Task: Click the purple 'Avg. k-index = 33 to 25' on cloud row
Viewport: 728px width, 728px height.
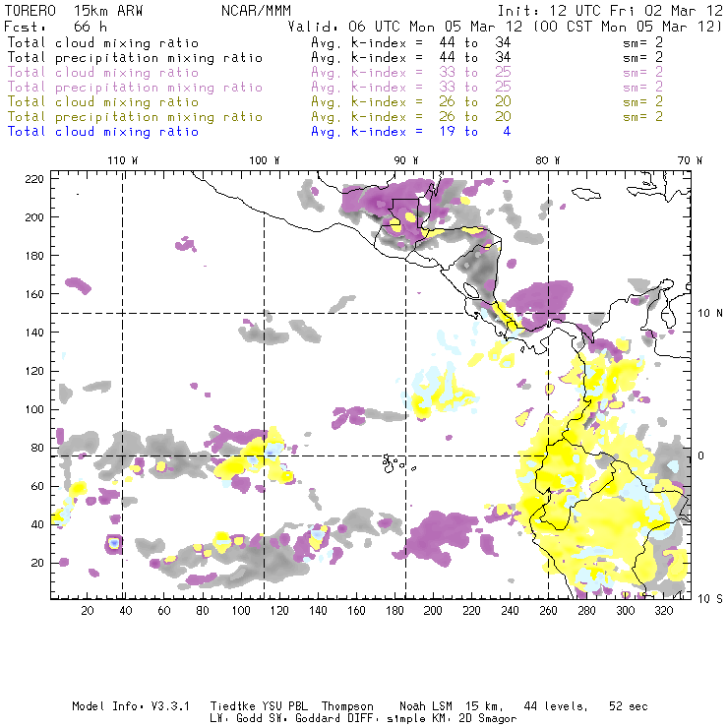Action: tap(411, 73)
